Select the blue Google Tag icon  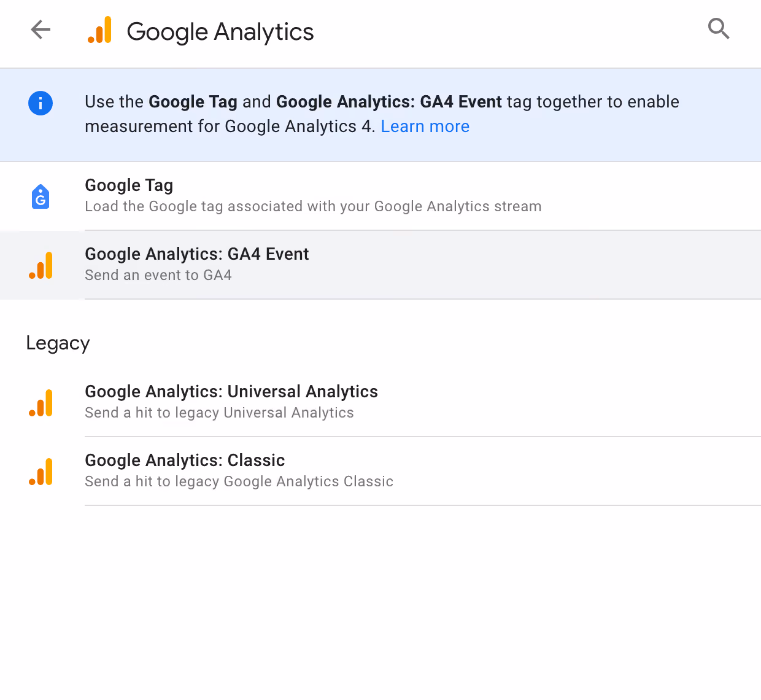pyautogui.click(x=41, y=196)
